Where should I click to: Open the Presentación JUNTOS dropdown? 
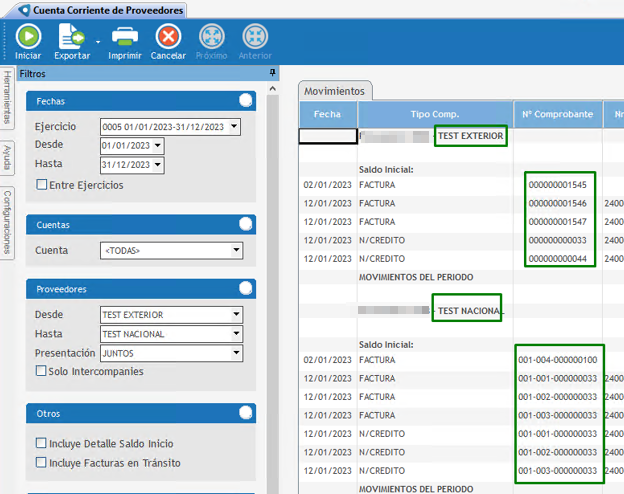236,353
